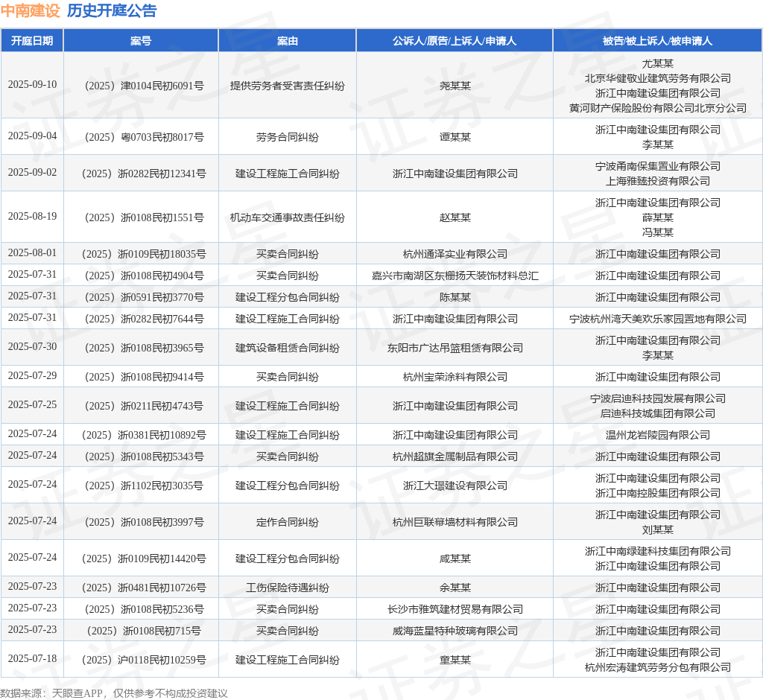Click defendant 浙江中南绿建科技集团有限公司
763x700 pixels.
[x=657, y=551]
